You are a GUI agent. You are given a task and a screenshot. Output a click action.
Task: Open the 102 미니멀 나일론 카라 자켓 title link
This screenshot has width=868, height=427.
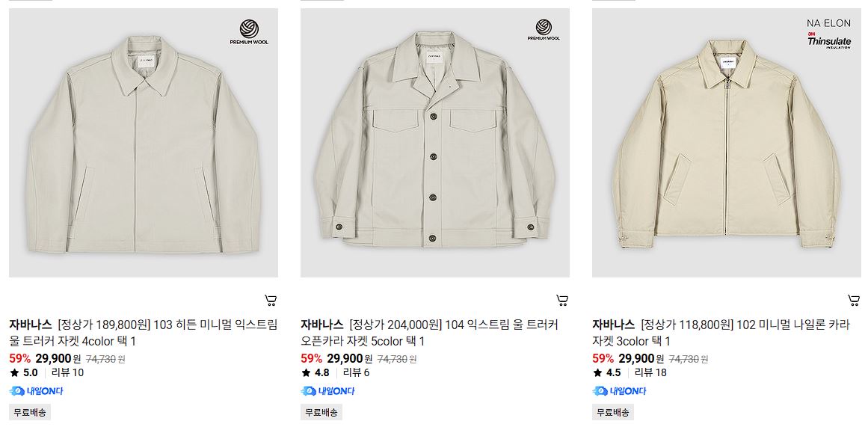click(x=721, y=332)
